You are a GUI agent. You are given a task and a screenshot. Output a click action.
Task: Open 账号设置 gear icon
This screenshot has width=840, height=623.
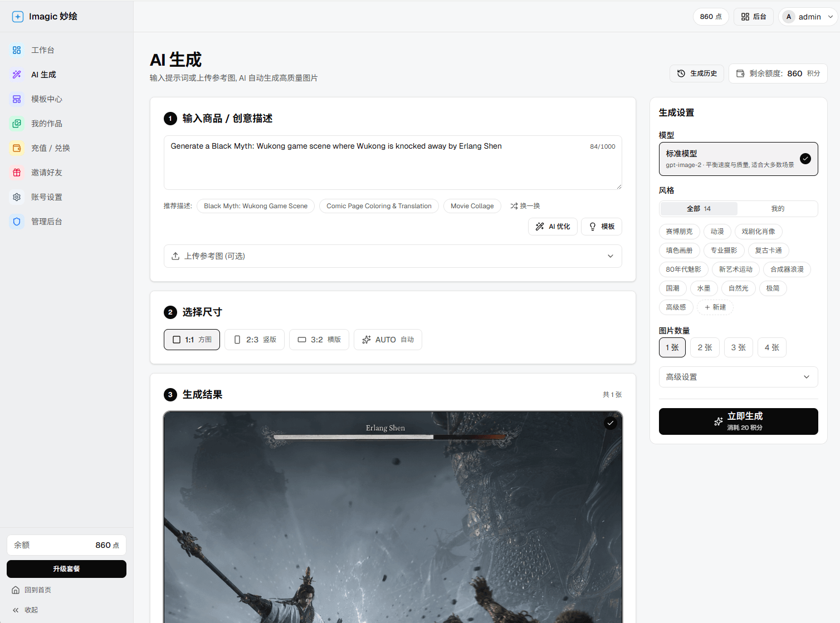point(17,197)
